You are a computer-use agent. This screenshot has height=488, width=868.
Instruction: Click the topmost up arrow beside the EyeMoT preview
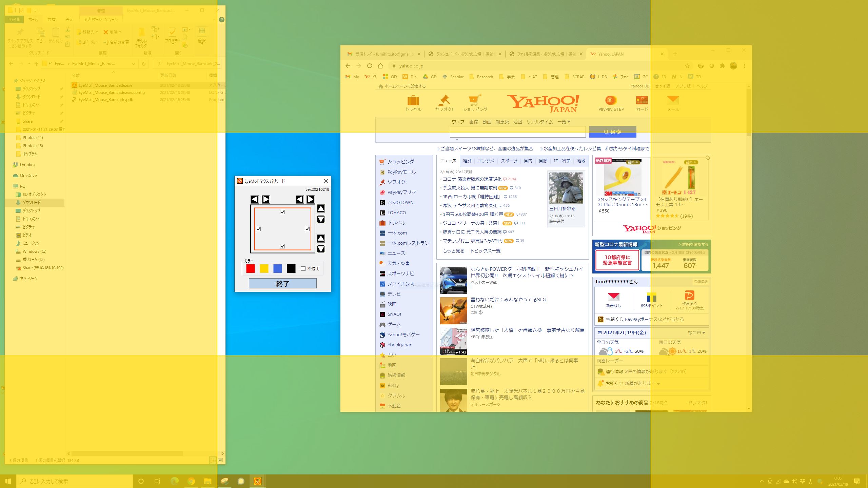(x=321, y=209)
